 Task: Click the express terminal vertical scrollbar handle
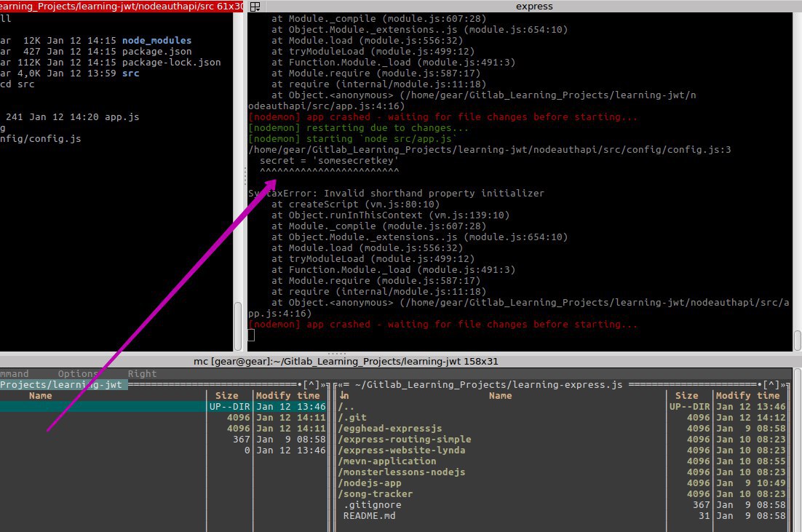pyautogui.click(x=798, y=340)
